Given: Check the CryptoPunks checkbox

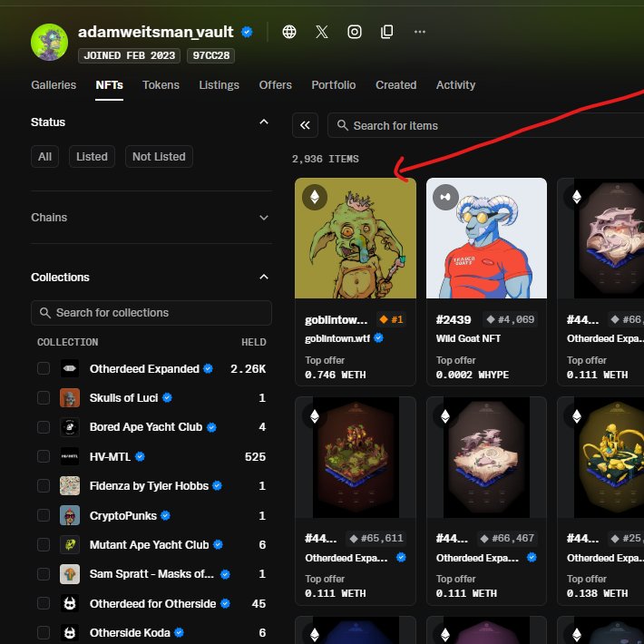Looking at the screenshot, I should tap(44, 515).
